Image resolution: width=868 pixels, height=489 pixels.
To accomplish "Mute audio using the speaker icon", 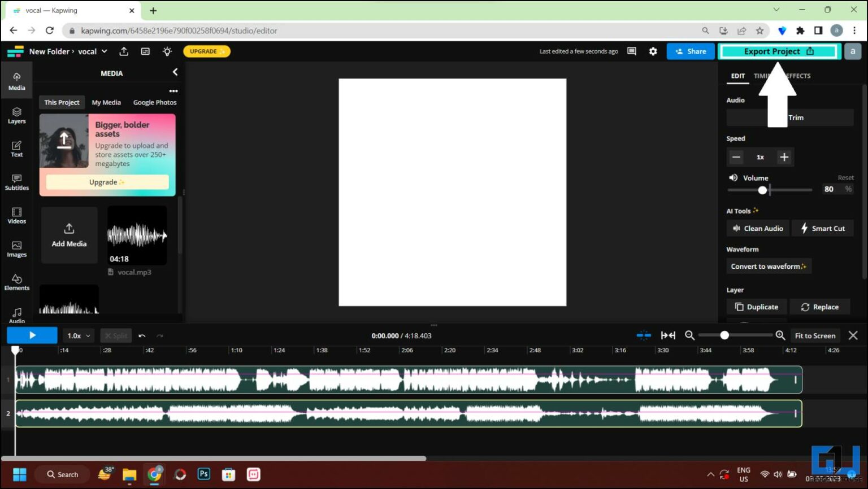I will tap(733, 177).
